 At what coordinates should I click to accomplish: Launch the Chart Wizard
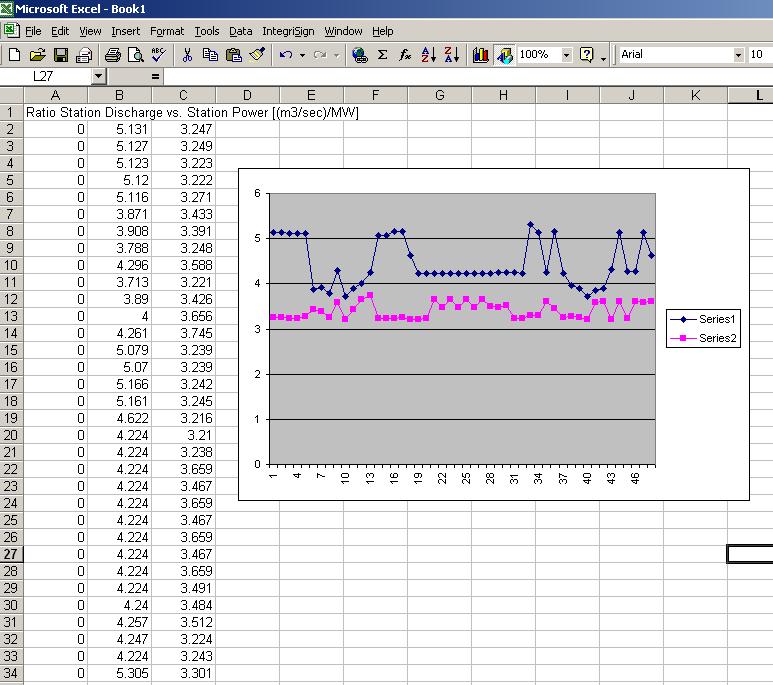(481, 55)
